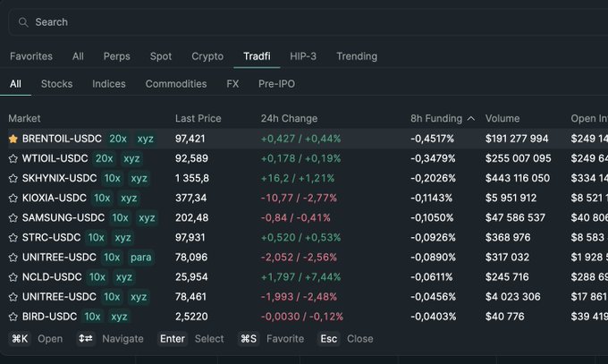
Task: Select the BIRD-USDC market name
Action: point(50,317)
